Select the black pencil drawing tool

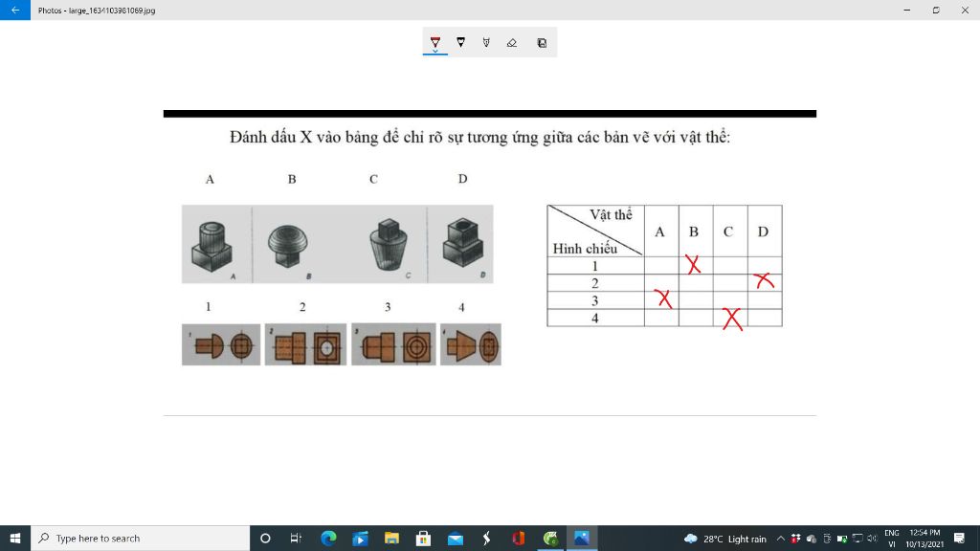click(x=460, y=42)
